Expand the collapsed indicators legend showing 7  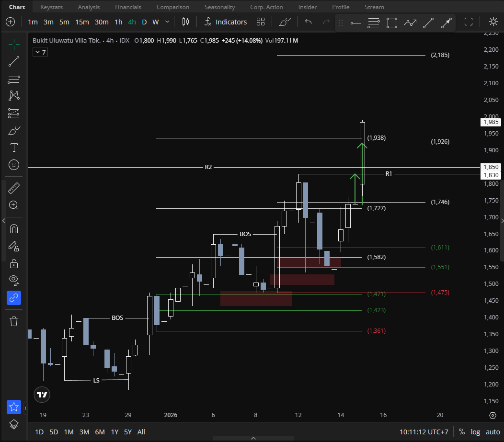[x=40, y=52]
